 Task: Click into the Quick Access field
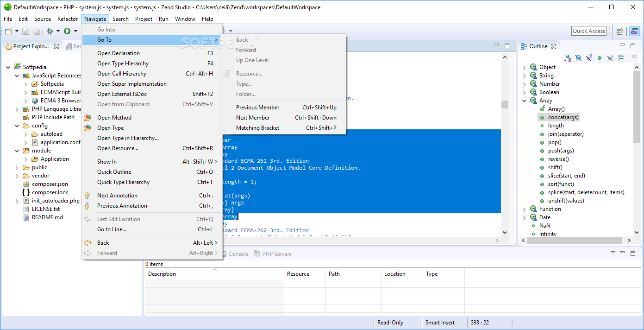click(x=589, y=31)
